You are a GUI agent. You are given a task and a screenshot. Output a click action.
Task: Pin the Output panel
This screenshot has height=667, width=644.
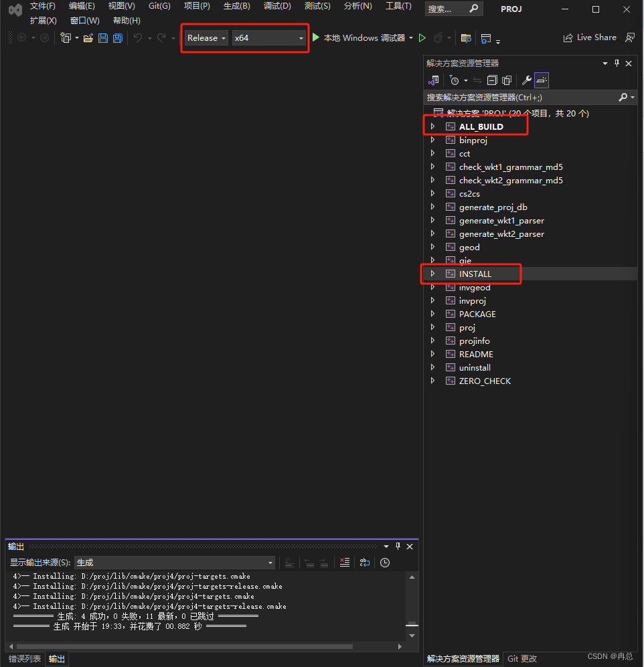398,546
